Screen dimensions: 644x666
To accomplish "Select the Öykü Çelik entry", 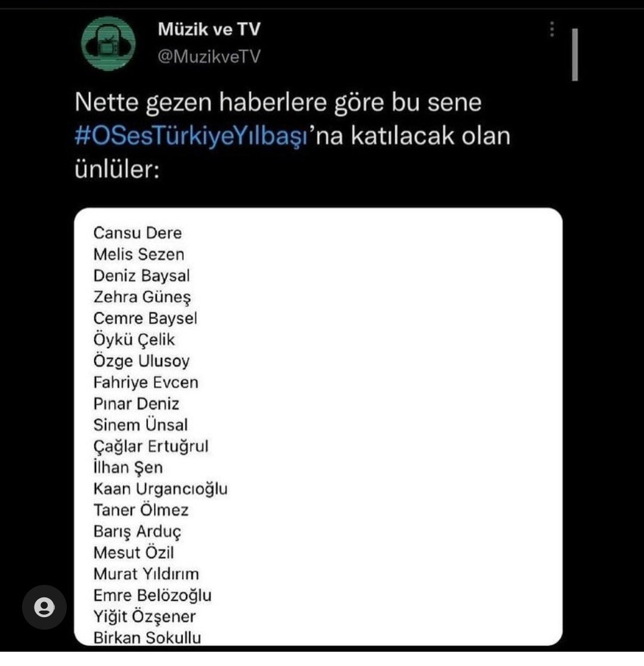I will [x=134, y=339].
